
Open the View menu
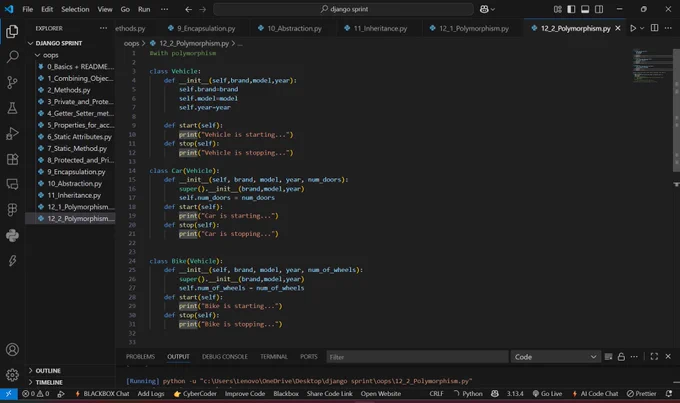click(105, 9)
